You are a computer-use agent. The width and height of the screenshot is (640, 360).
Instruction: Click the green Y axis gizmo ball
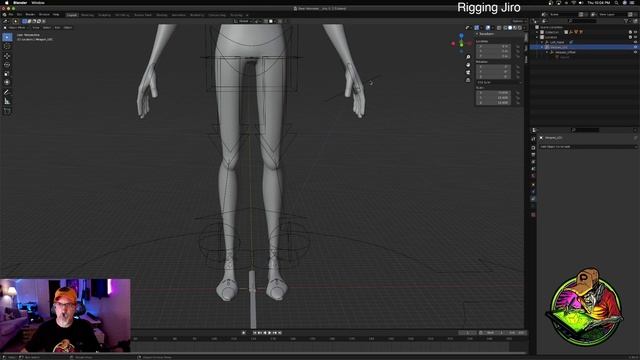462,45
